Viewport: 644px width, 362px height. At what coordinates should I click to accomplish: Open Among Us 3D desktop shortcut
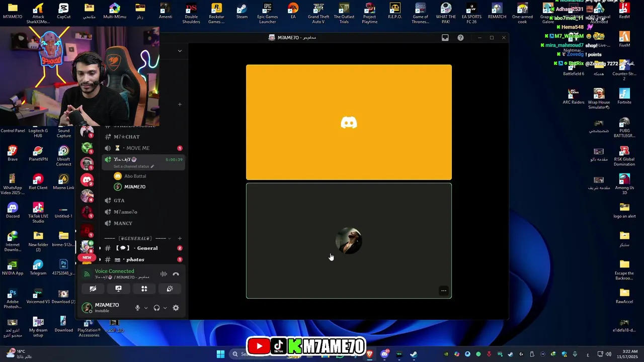point(624,184)
